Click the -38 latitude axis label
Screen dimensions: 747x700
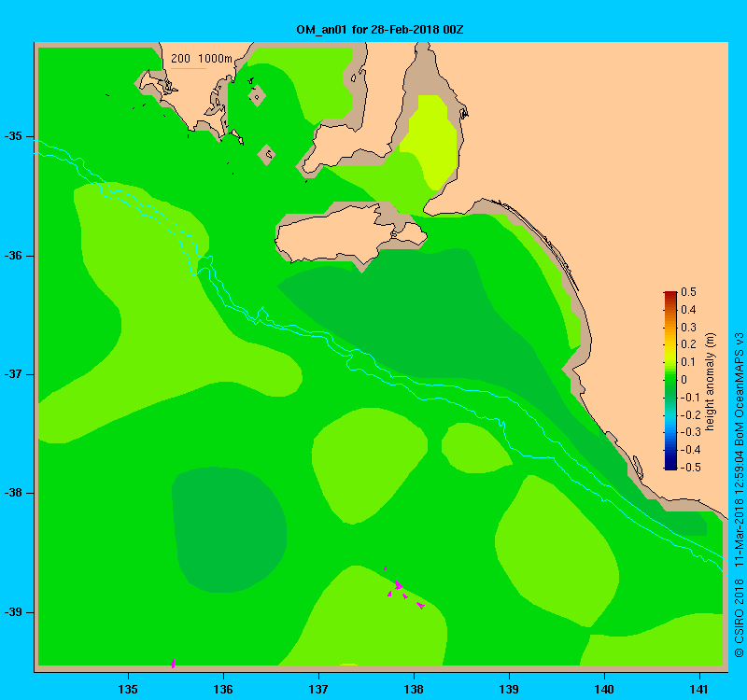[13, 493]
